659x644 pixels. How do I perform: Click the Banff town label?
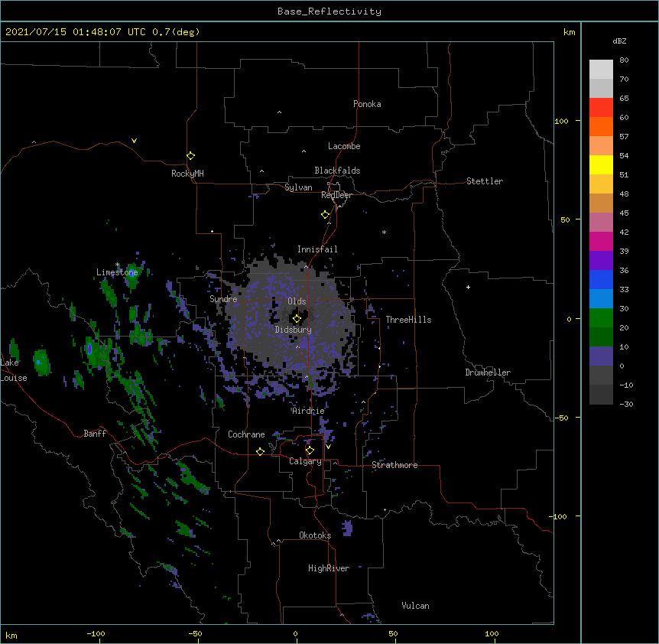tap(95, 434)
